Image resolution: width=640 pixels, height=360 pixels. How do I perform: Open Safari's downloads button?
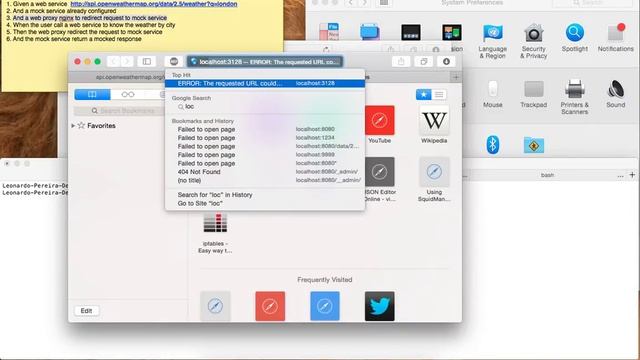(446, 62)
